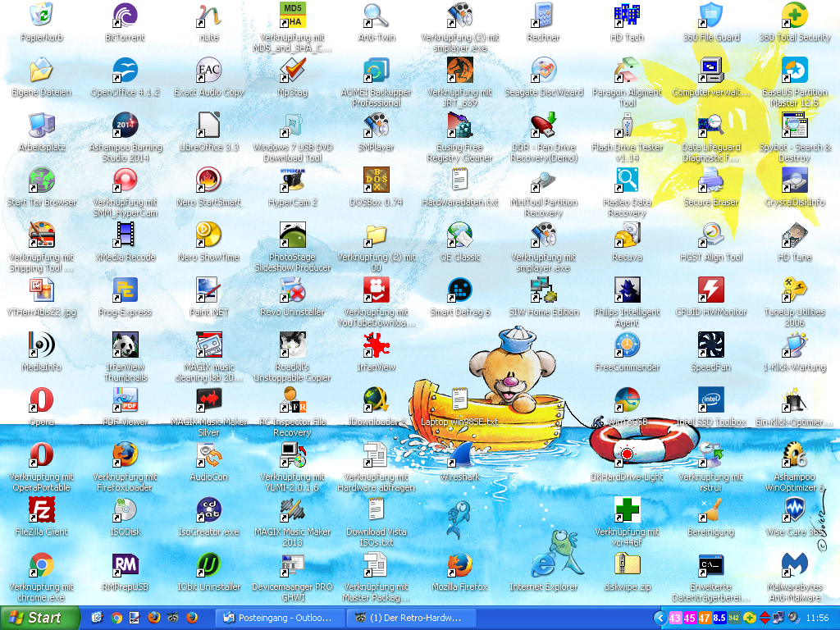Open Smart Defrag 6 shortcut
Screen dimensions: 840x630
click(x=459, y=290)
